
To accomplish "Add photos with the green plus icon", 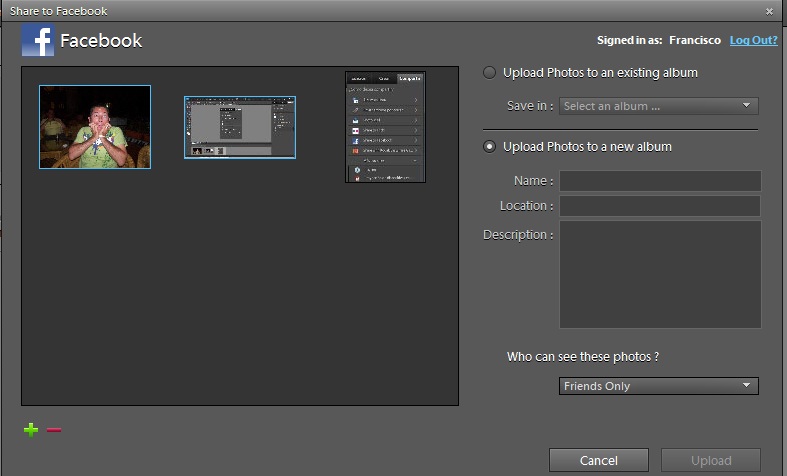I will (31, 430).
